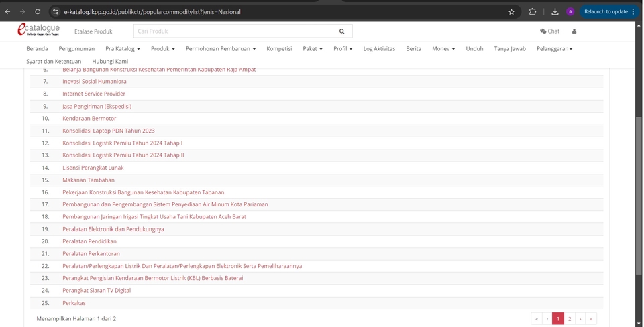Open Etalase Produk link
Image resolution: width=644 pixels, height=327 pixels.
tap(93, 31)
